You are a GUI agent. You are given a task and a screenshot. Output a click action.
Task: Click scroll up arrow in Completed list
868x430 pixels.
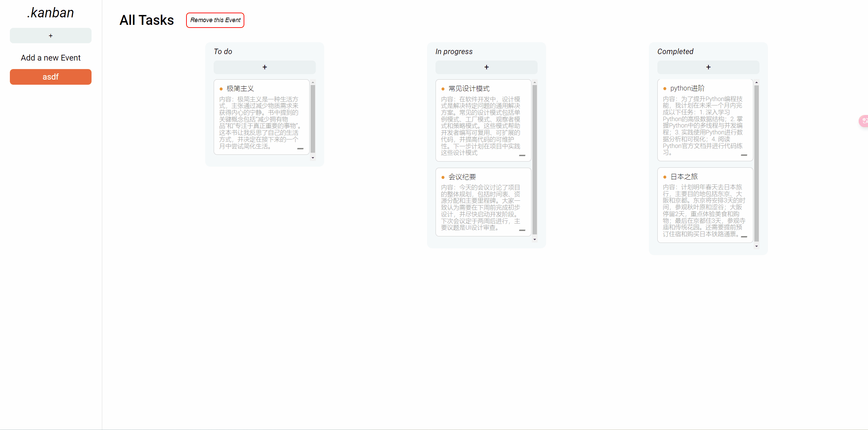(756, 82)
